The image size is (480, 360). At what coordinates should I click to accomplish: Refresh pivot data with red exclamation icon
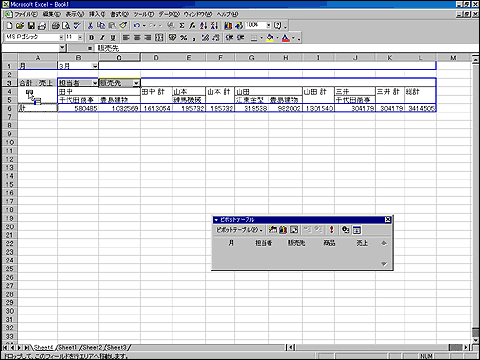(331, 230)
